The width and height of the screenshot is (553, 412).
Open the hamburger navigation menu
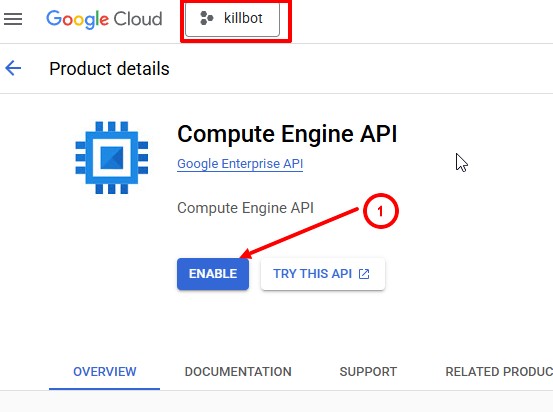point(13,19)
